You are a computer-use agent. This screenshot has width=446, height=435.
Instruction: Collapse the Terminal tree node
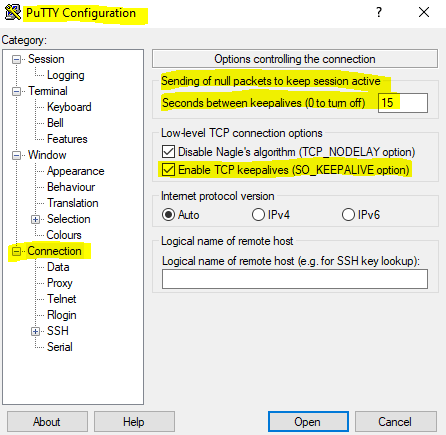(x=16, y=91)
